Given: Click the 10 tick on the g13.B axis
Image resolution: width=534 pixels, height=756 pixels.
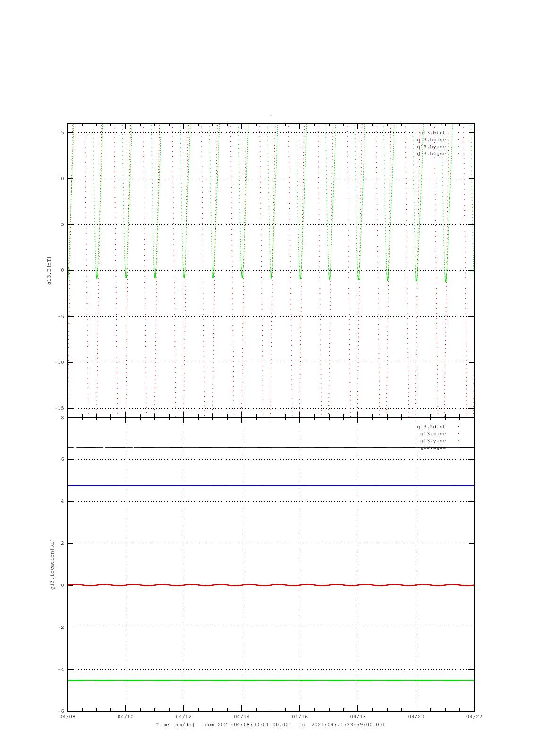Looking at the screenshot, I should [61, 179].
